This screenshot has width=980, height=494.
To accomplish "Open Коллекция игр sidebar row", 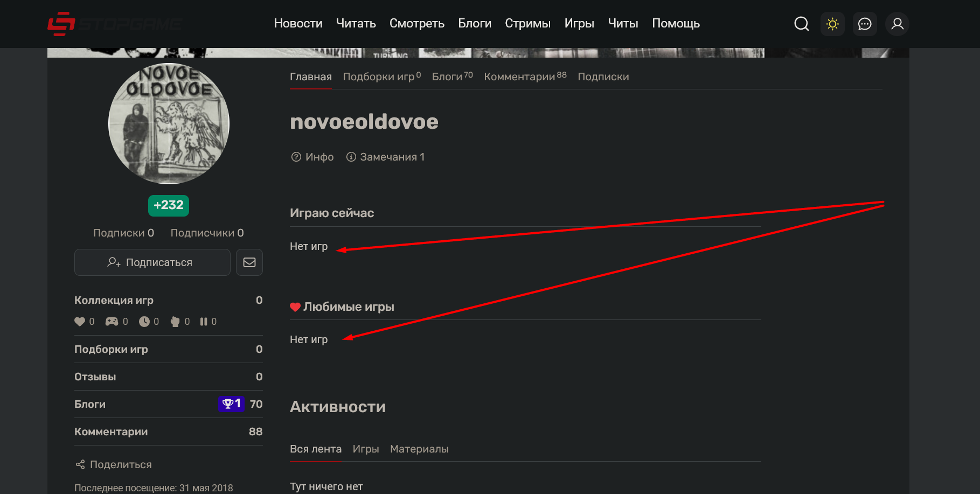I will tap(169, 300).
